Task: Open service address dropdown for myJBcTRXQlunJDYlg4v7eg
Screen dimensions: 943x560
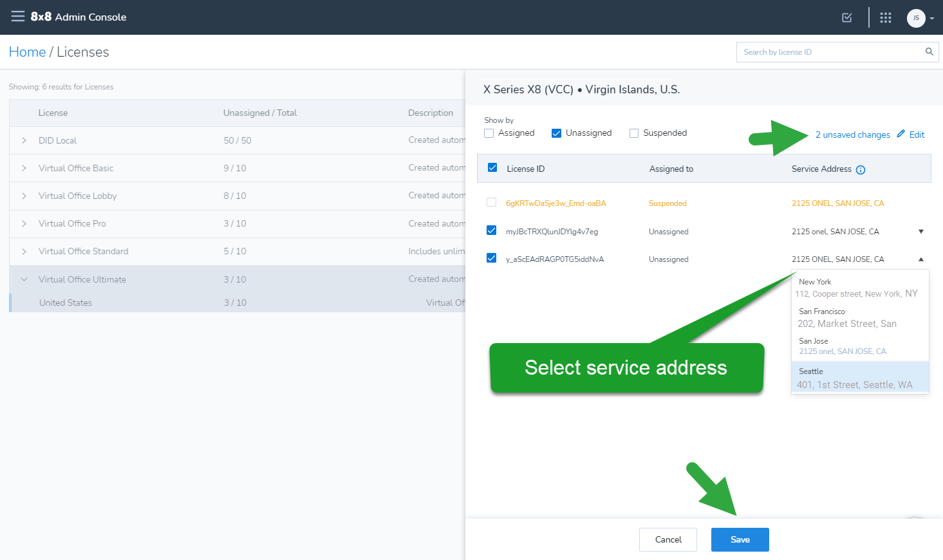Action: 921,231
